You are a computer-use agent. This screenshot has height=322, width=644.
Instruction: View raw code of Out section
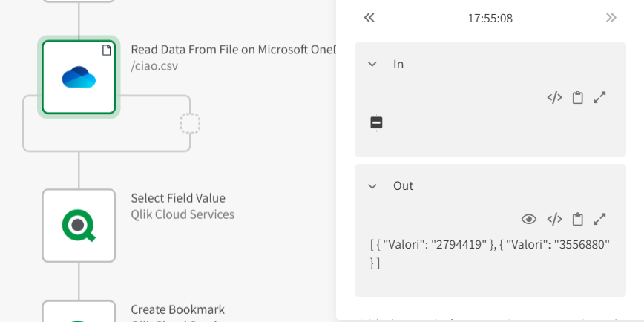coord(554,219)
